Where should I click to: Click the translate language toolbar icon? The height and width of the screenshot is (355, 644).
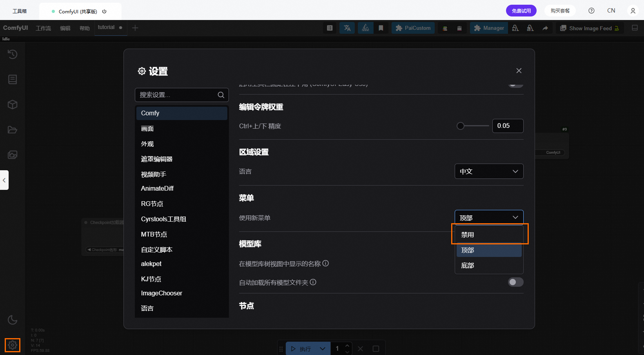[x=347, y=28]
